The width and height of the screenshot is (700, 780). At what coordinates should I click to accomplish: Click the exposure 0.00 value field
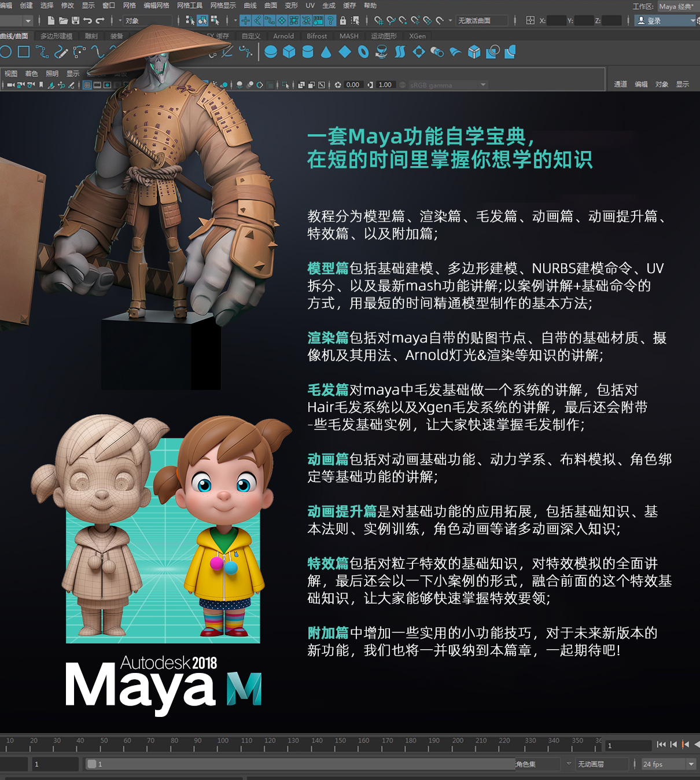(353, 85)
